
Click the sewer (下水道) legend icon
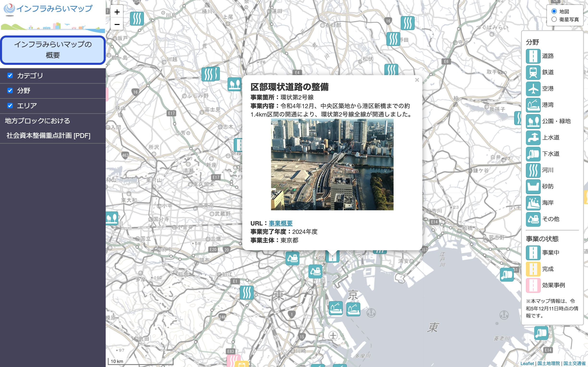533,154
